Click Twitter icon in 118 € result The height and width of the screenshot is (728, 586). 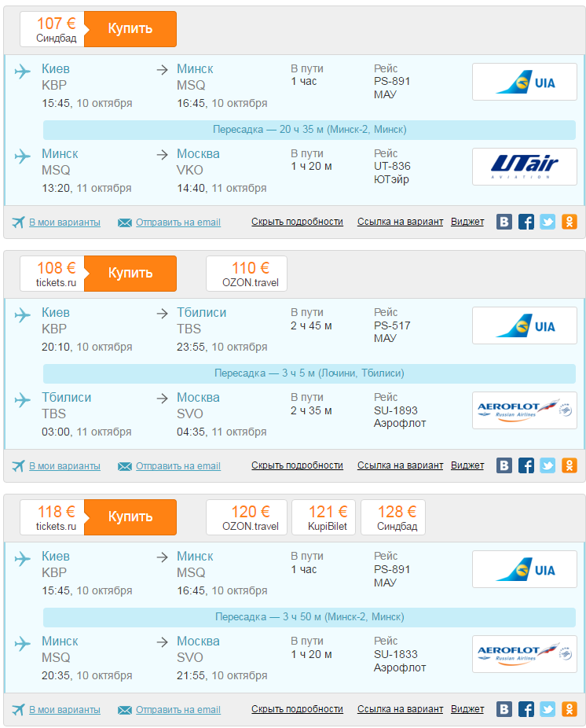pyautogui.click(x=548, y=709)
